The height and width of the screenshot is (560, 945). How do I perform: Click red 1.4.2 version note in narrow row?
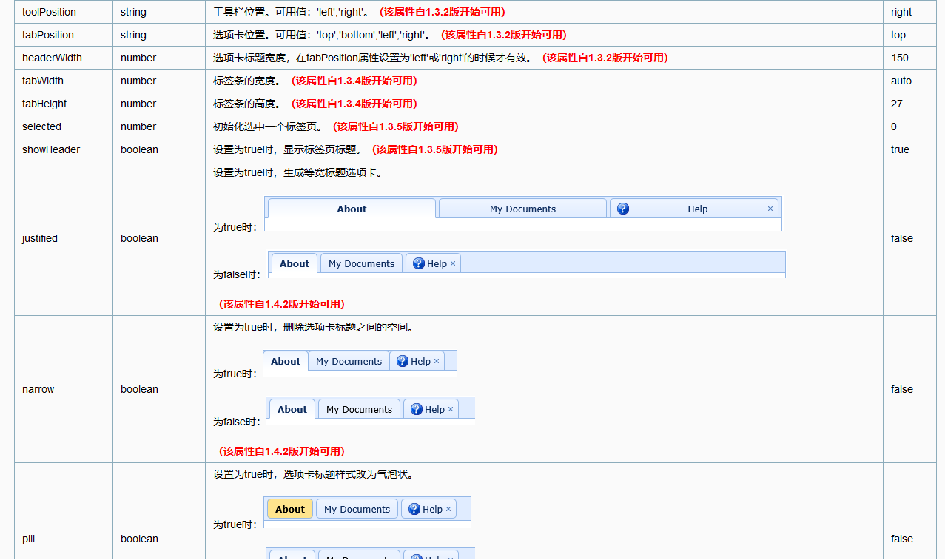click(x=282, y=451)
